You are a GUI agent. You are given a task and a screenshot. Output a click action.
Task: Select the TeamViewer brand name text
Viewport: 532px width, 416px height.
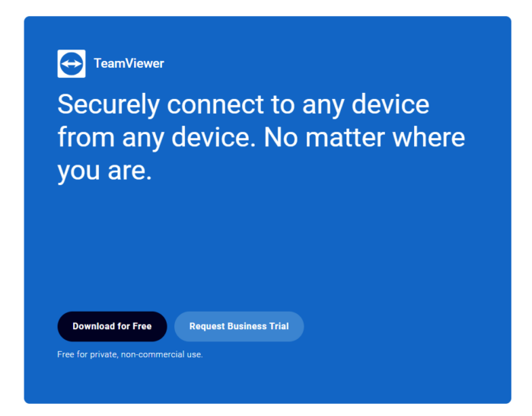click(129, 63)
